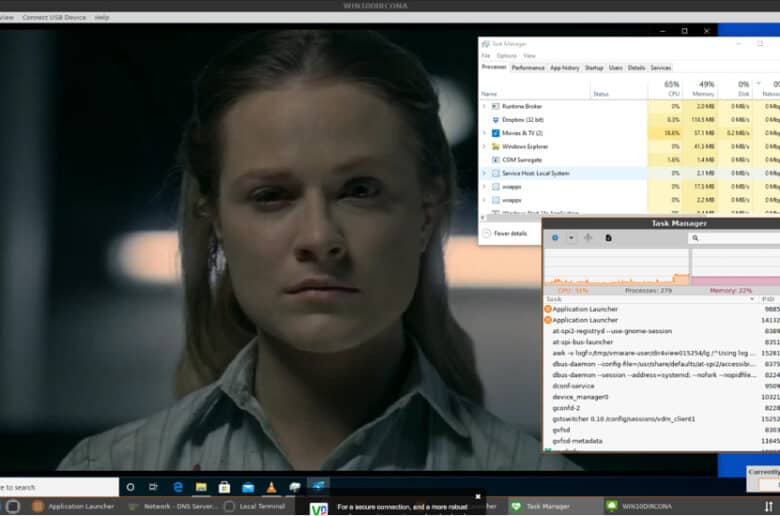Screen dimensions: 780x516
Task: Click the Movies & TV process icon
Action: [495, 133]
